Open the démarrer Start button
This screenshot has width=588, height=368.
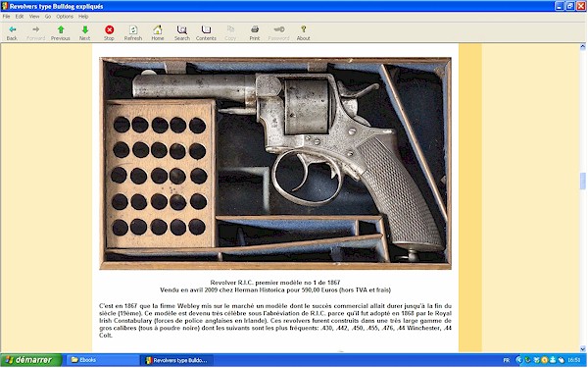[x=30, y=360]
